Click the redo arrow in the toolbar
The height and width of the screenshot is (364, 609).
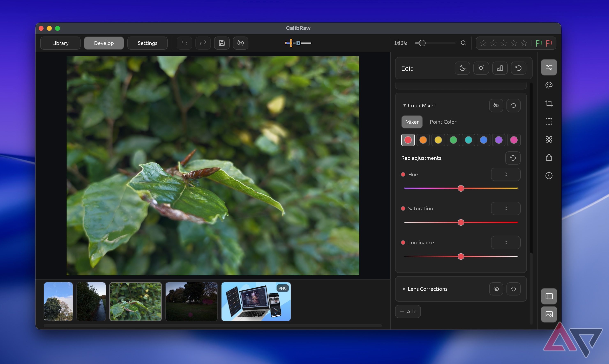pyautogui.click(x=203, y=43)
